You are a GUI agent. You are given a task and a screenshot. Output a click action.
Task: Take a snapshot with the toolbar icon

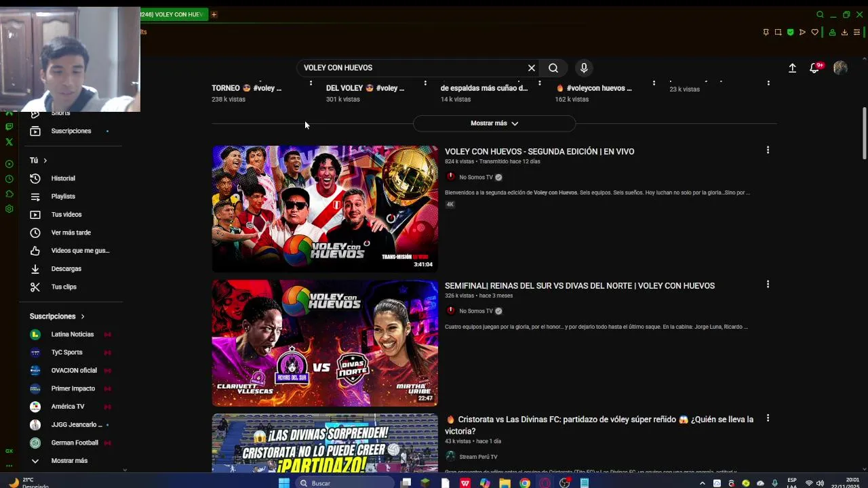[x=778, y=32]
